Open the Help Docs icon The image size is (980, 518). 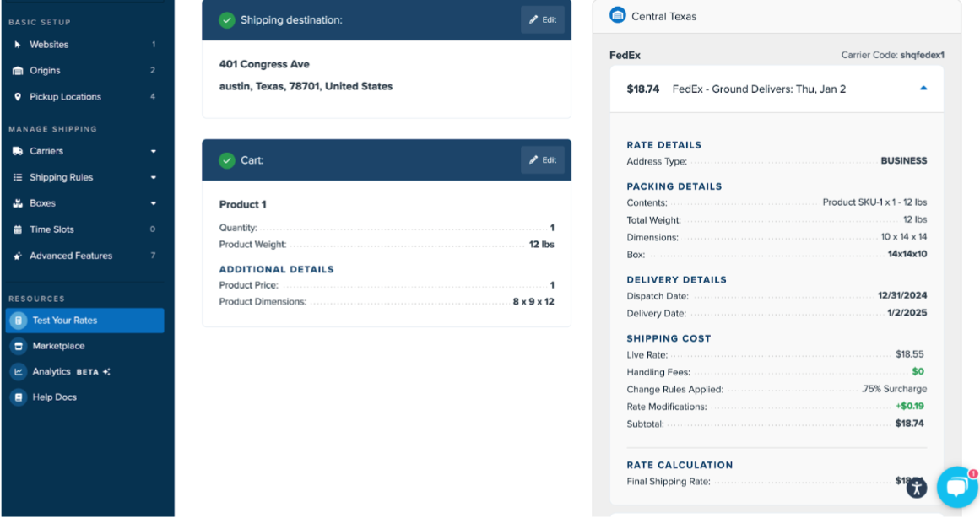pyautogui.click(x=19, y=397)
